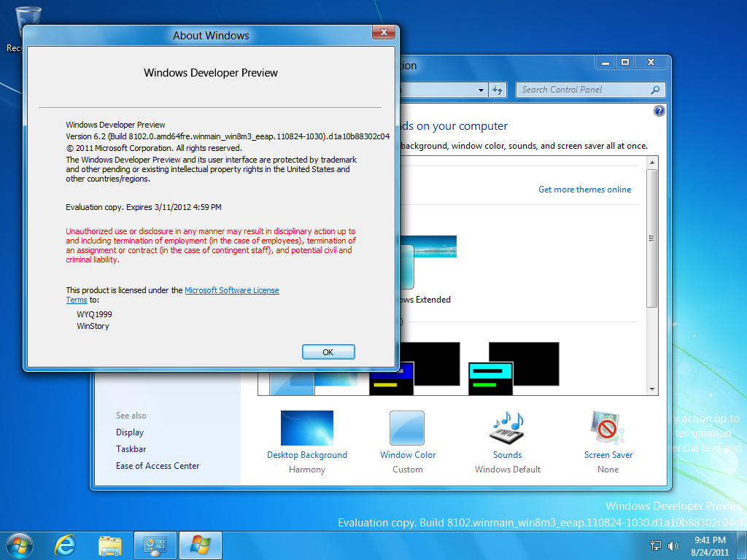
Task: Select the blue-yellow high contrast theme thumbnail
Action: point(414,368)
